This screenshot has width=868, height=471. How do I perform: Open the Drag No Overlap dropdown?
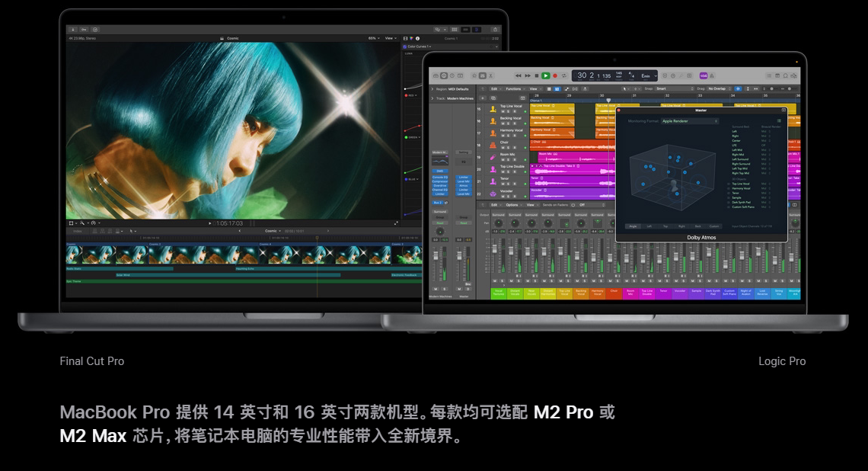click(x=718, y=88)
